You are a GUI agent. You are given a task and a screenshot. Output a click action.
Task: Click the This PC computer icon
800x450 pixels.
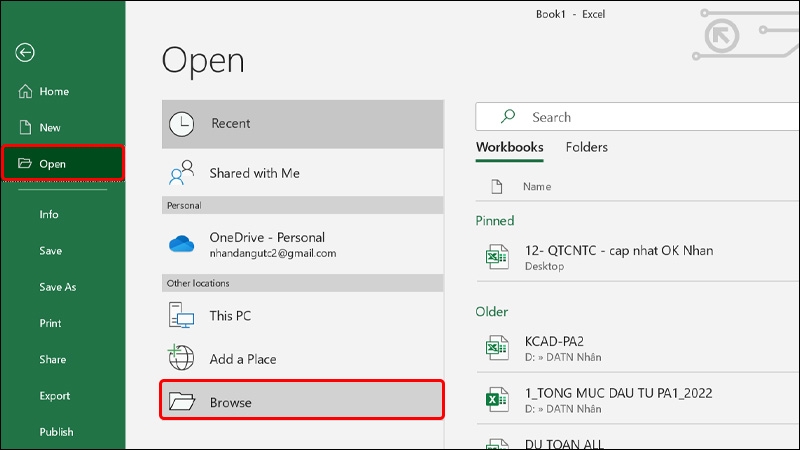coord(181,315)
